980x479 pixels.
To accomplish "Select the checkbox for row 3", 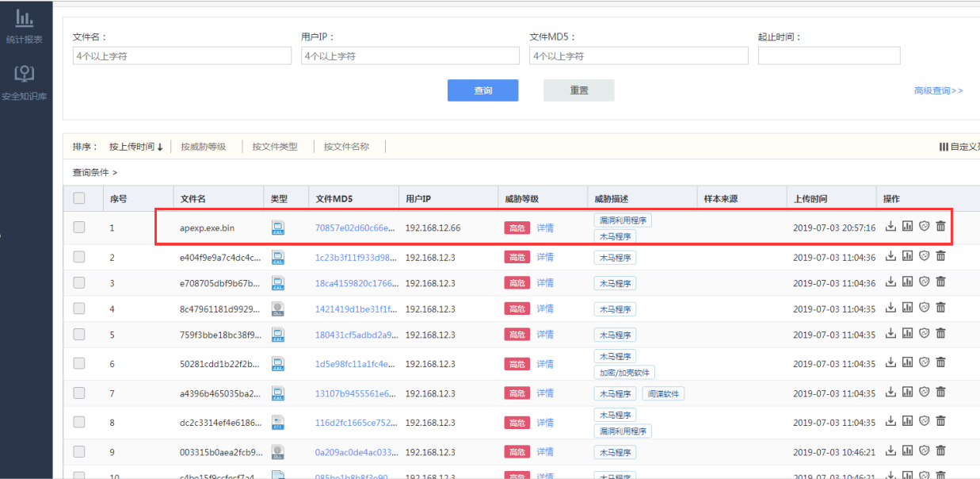I will [x=79, y=283].
